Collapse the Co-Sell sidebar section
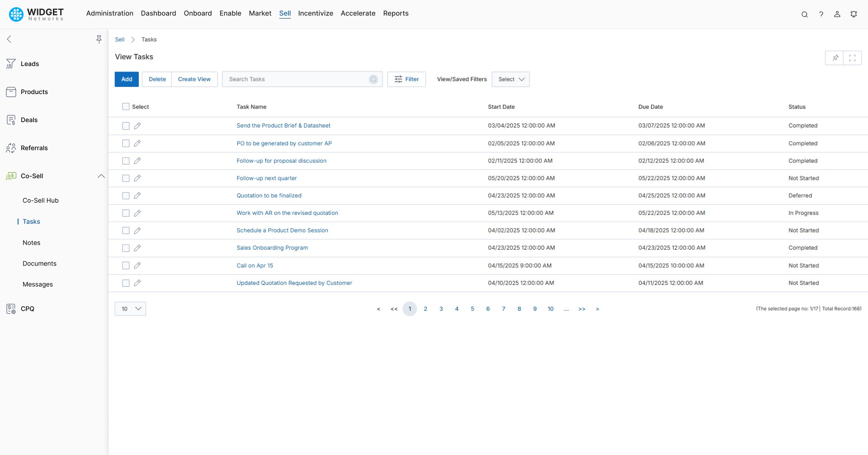Screen dimensions: 868x455 pyautogui.click(x=101, y=176)
